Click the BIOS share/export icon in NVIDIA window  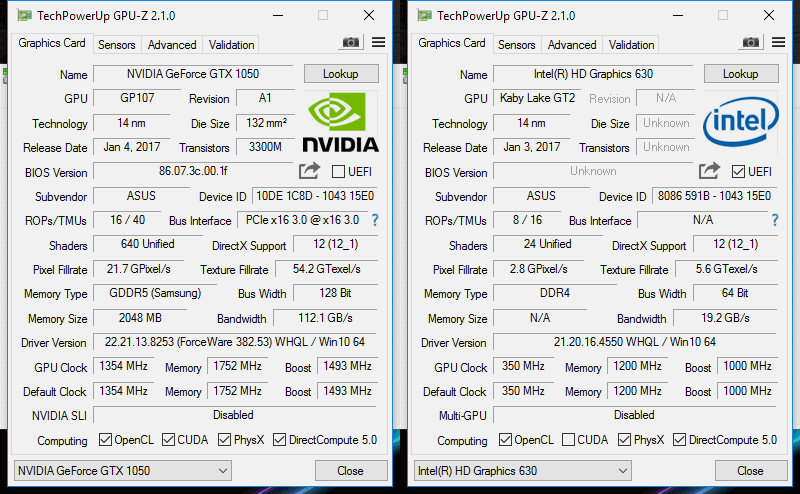click(x=309, y=170)
